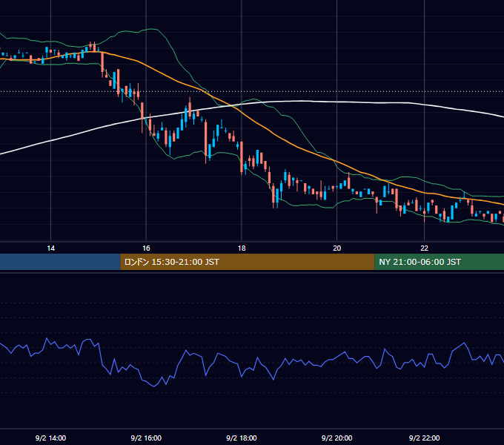
Task: Click the 18 hour axis label
Action: [242, 248]
